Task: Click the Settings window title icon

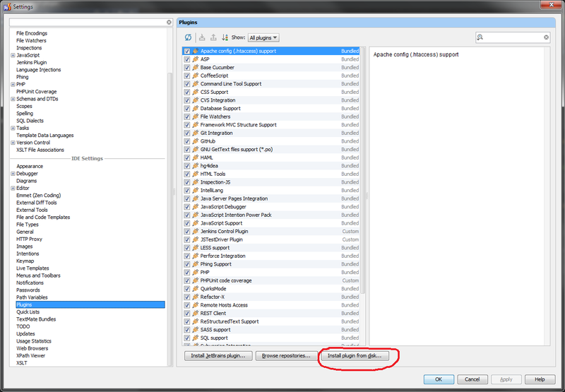Action: coord(7,6)
